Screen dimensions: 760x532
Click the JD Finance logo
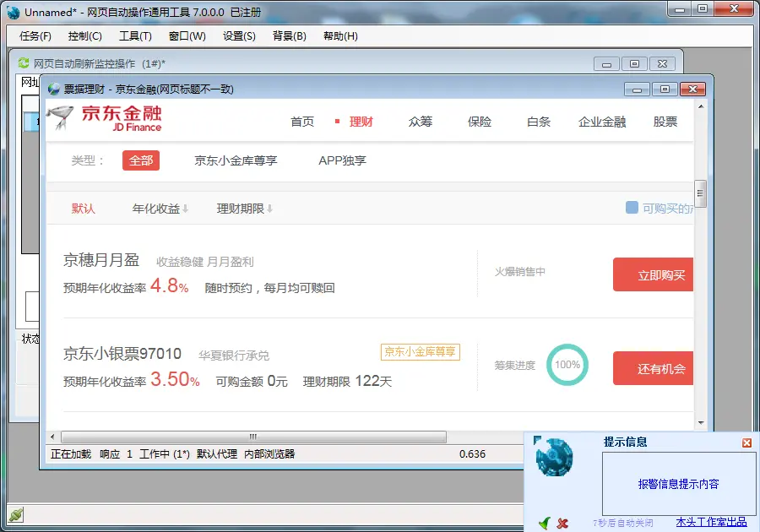click(105, 118)
